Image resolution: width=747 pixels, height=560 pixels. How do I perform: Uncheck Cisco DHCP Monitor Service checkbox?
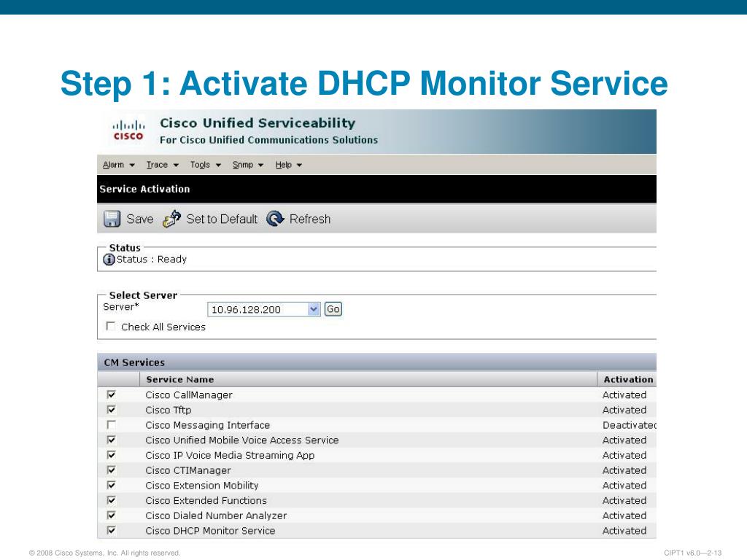pos(112,531)
